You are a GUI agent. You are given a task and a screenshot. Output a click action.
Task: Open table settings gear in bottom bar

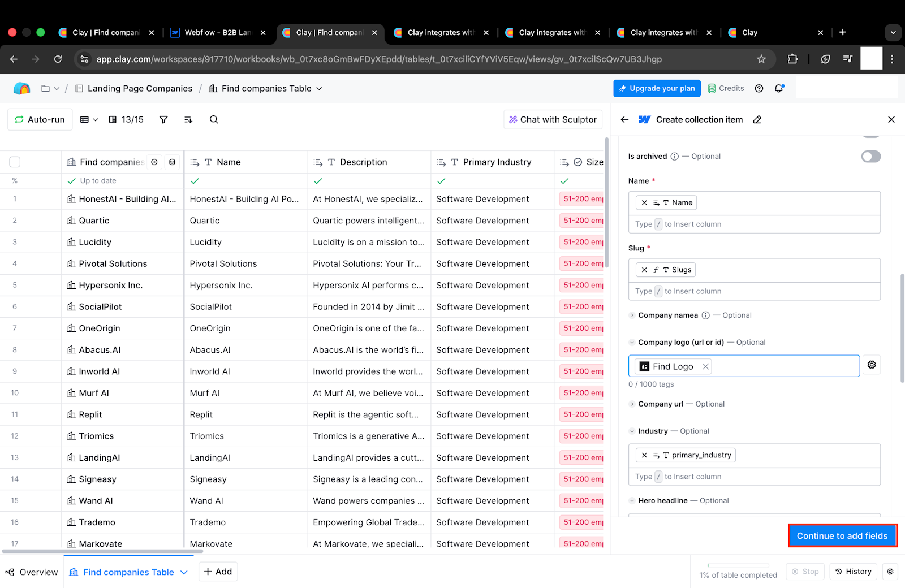tap(890, 572)
